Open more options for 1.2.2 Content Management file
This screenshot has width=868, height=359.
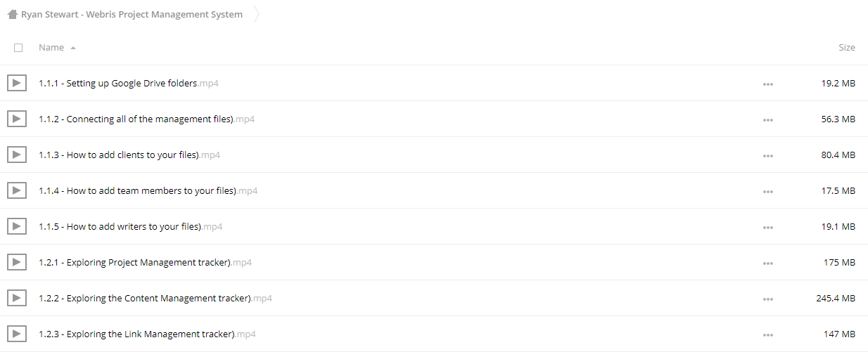pos(767,299)
